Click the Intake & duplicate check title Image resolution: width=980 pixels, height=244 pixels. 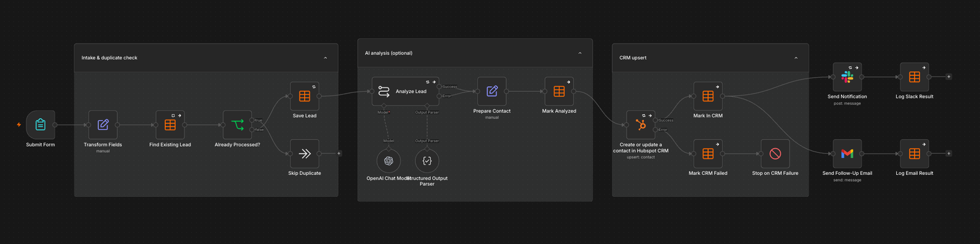click(x=110, y=58)
